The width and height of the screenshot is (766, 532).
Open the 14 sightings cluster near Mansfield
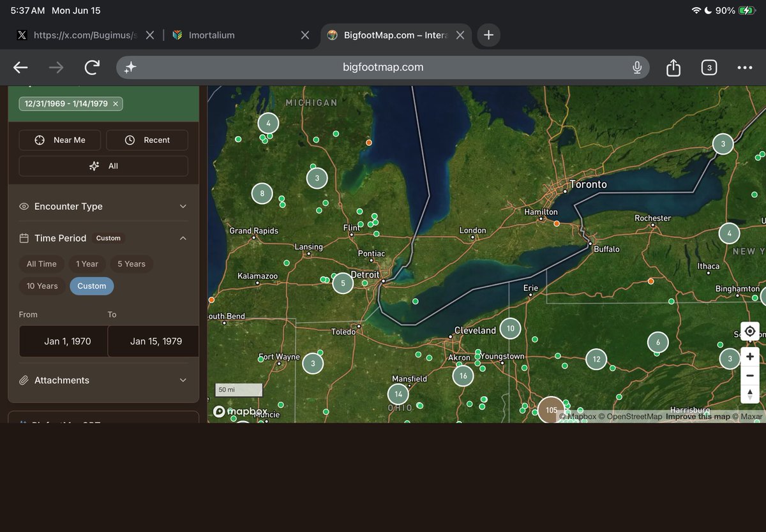(398, 394)
